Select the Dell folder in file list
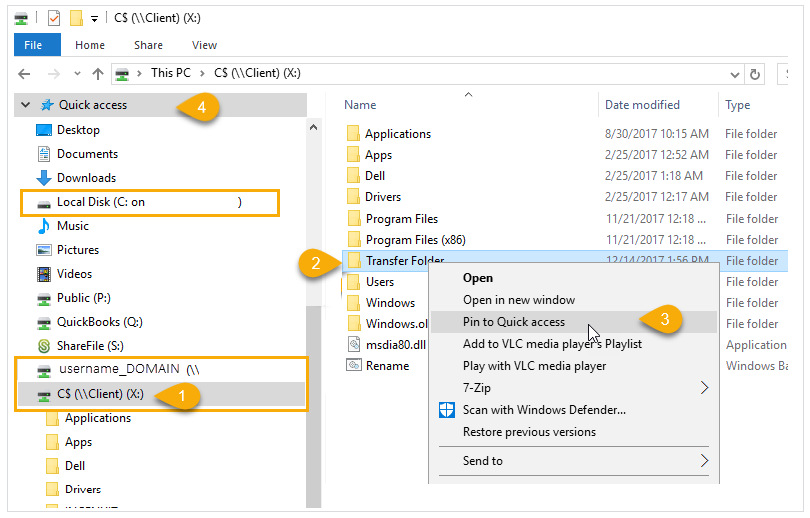This screenshot has height=518, width=810. pos(375,176)
